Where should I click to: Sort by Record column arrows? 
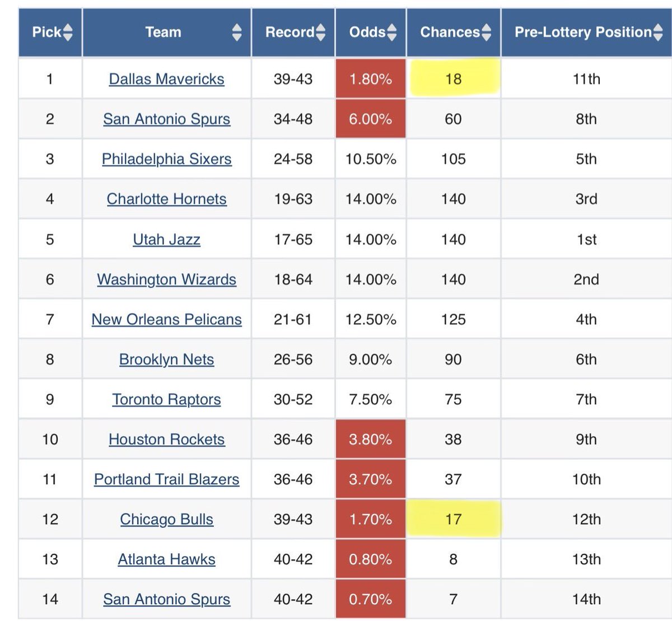(320, 32)
